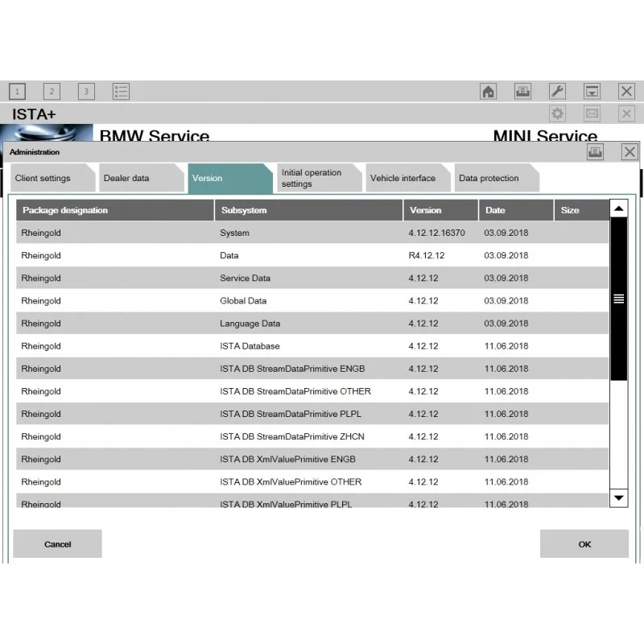
Task: Click the Administration dialog title
Action: (x=35, y=152)
